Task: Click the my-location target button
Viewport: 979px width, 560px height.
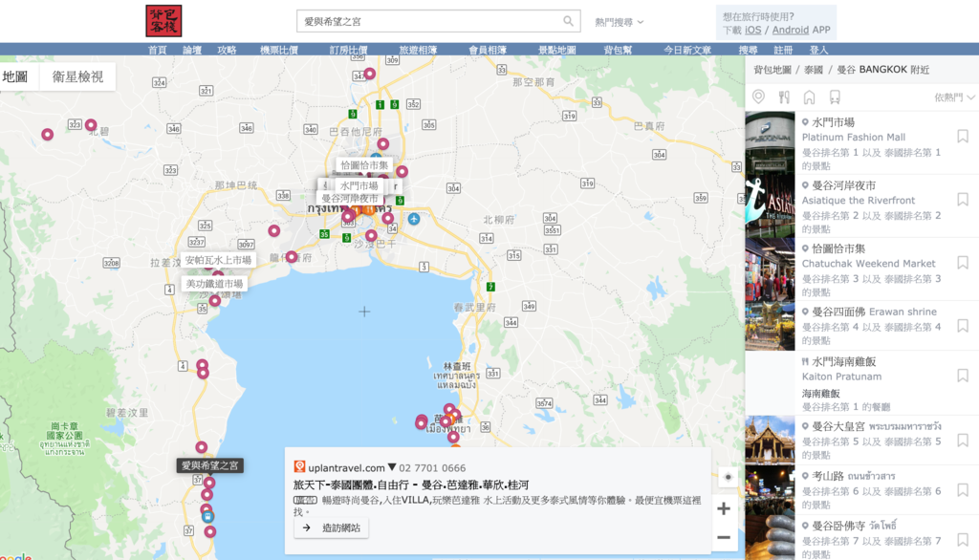Action: point(728,478)
